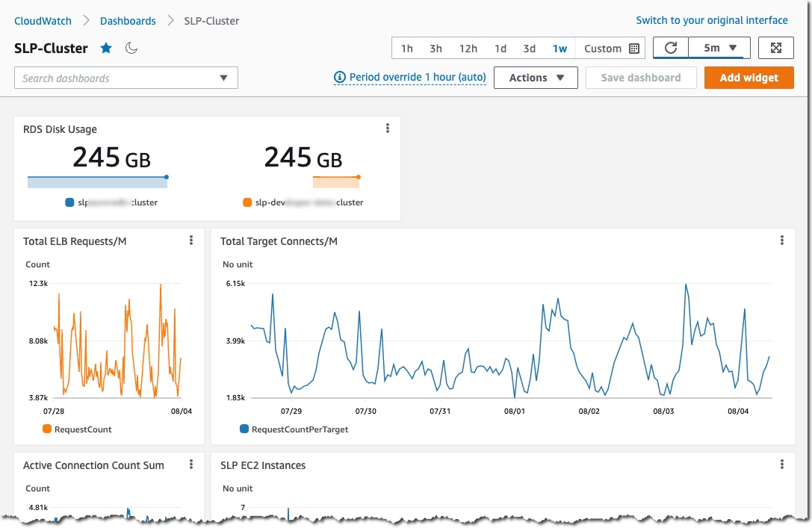This screenshot has width=812, height=528.
Task: Favorite the dashboard with the star icon
Action: [106, 49]
